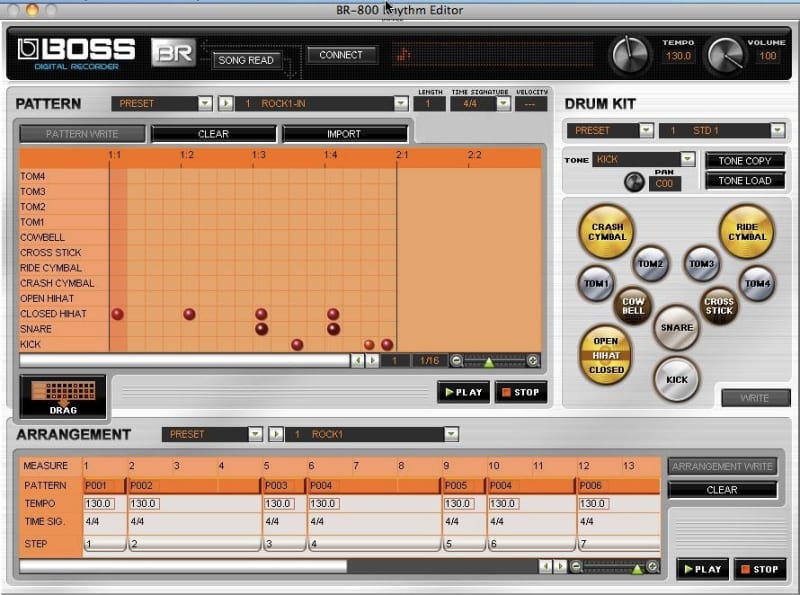Expand the ROCK1 arrangement dropdown
The height and width of the screenshot is (595, 800).
[x=451, y=434]
